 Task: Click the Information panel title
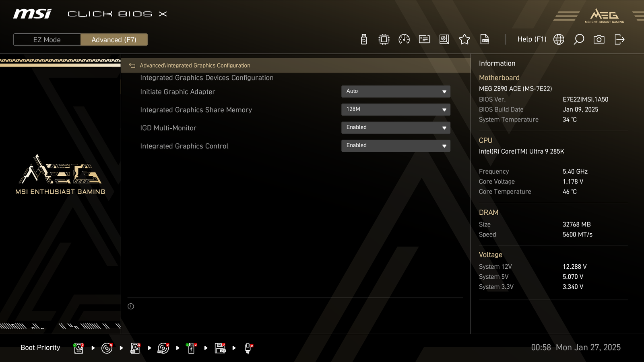497,63
